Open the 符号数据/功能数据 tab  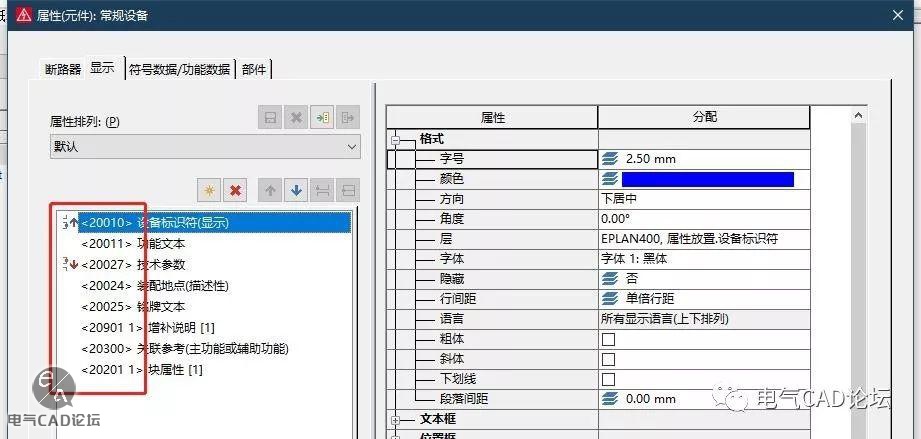179,69
